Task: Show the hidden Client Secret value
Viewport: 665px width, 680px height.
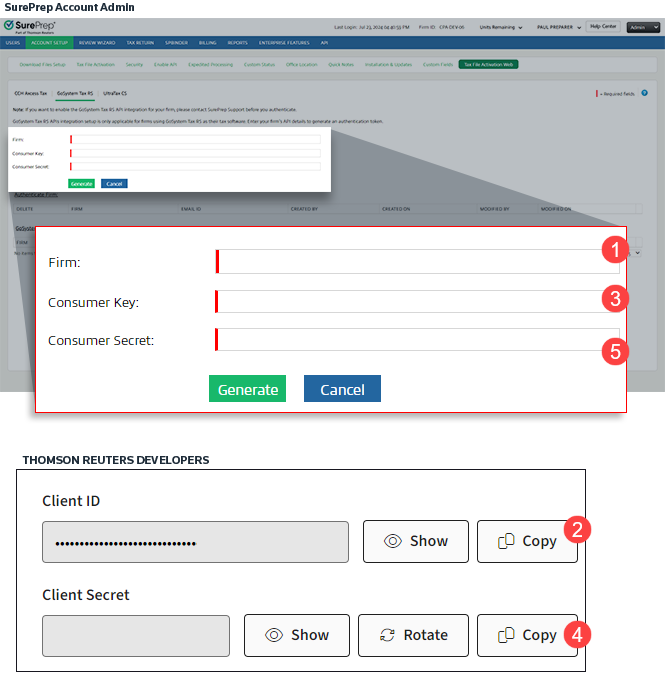Action: (x=297, y=635)
